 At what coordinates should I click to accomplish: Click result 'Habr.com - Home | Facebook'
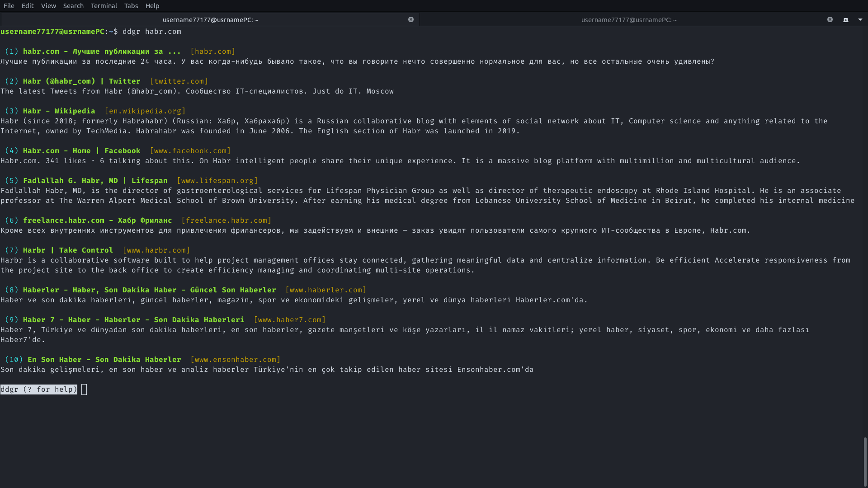[x=82, y=151]
